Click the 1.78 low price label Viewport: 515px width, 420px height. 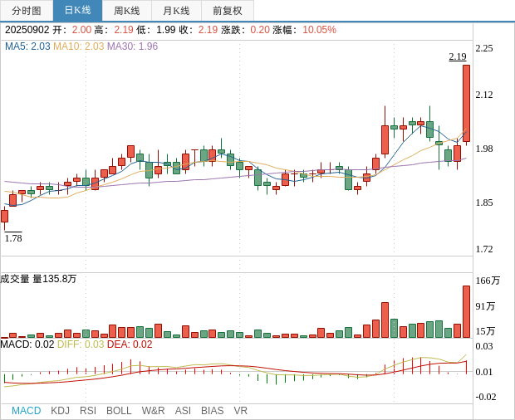click(13, 238)
